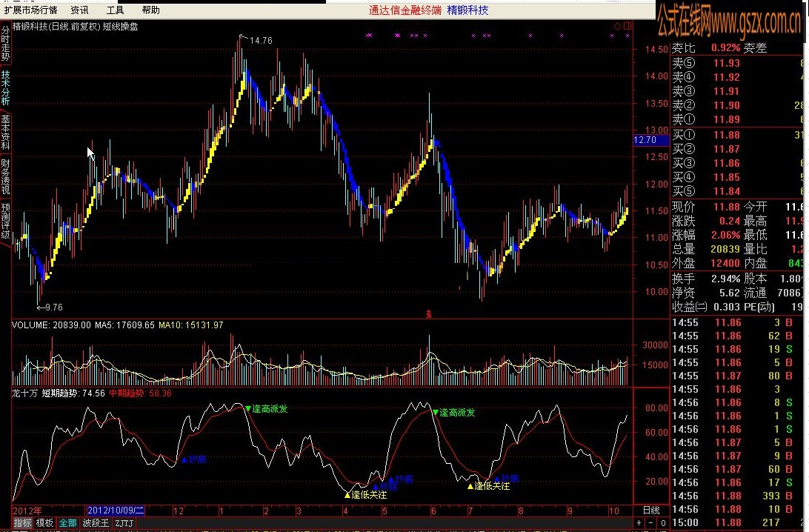809x532 pixels.
Task: Click the minus zoom button beside the tabs
Action: (x=651, y=523)
